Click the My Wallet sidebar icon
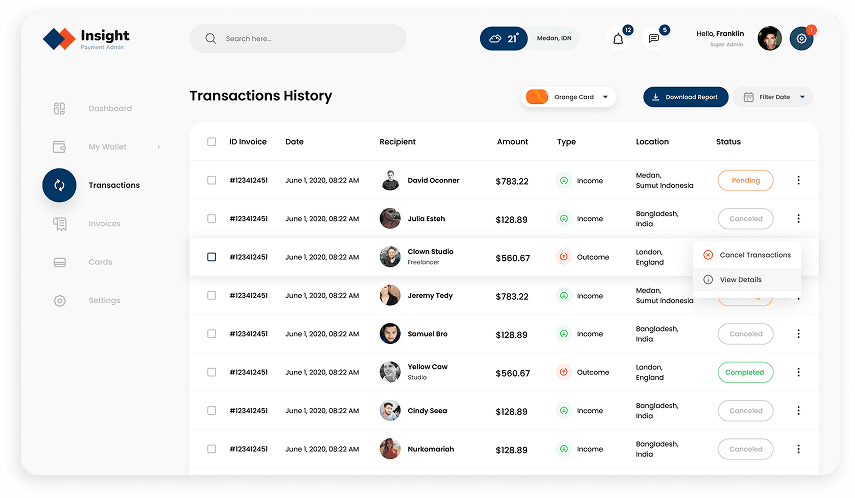The image size is (855, 498). pyautogui.click(x=59, y=147)
